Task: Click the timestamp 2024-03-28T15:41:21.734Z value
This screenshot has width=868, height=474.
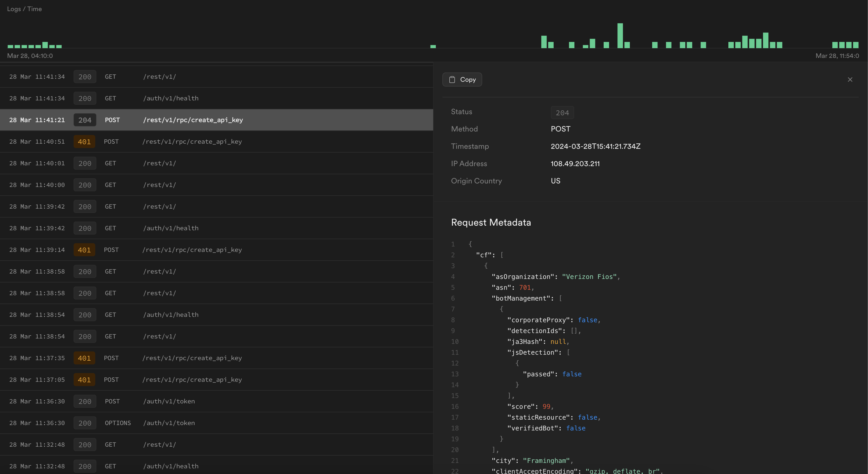Action: [596, 146]
